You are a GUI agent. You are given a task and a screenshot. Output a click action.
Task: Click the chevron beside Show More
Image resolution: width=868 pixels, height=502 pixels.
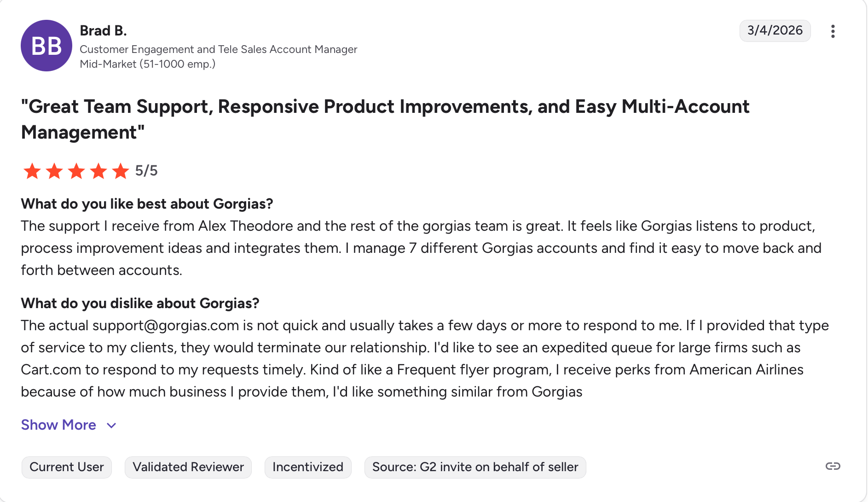point(111,426)
